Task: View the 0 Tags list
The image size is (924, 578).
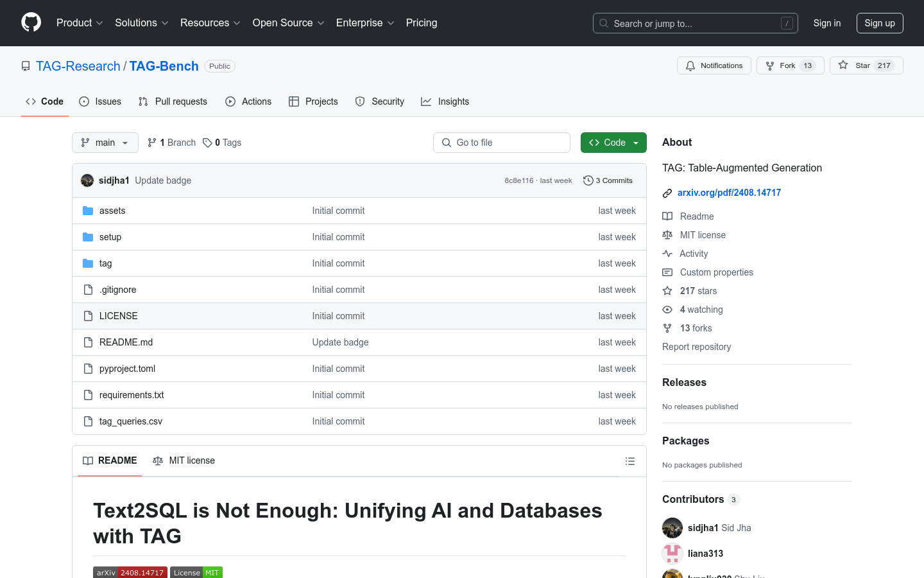Action: pos(222,143)
